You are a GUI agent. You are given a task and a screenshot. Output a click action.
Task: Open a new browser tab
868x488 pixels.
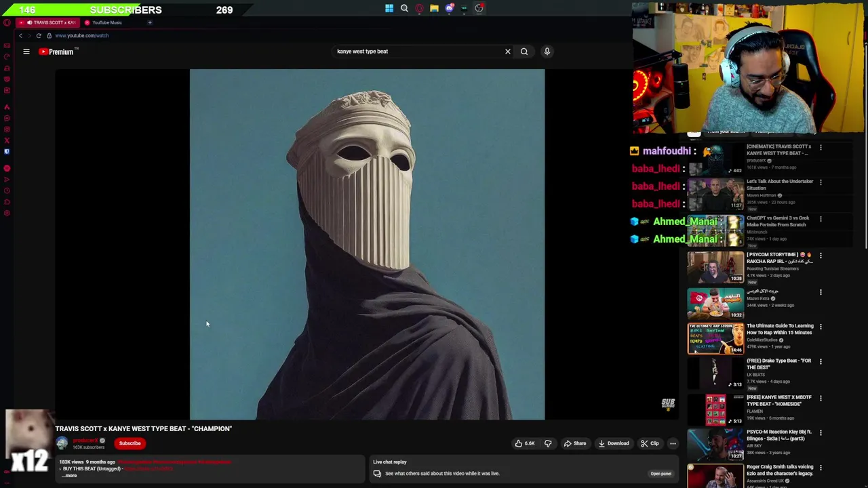coord(150,22)
